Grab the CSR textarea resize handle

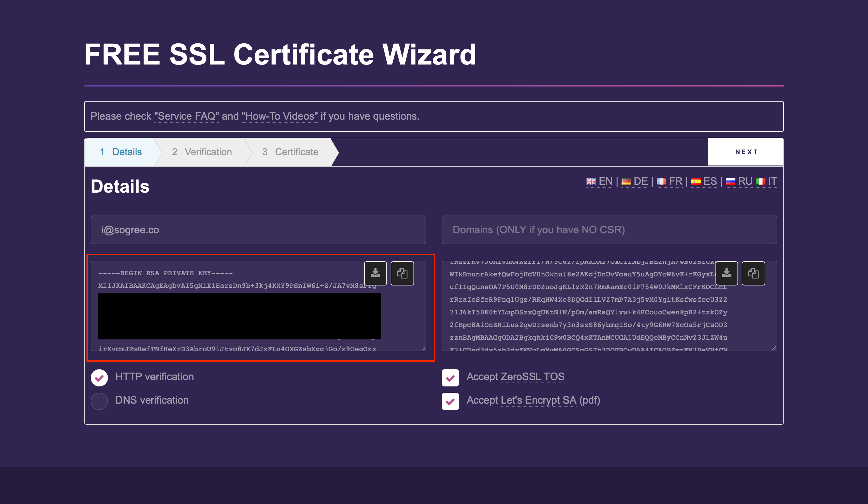click(x=774, y=348)
